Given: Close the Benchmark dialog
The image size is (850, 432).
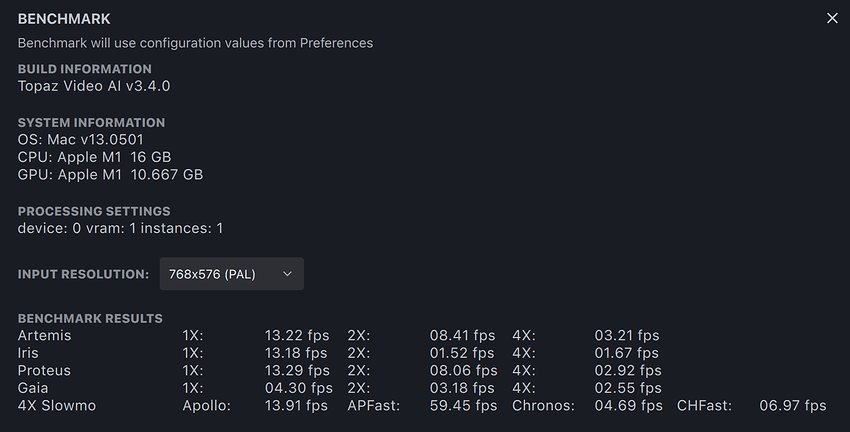Looking at the screenshot, I should click(831, 19).
